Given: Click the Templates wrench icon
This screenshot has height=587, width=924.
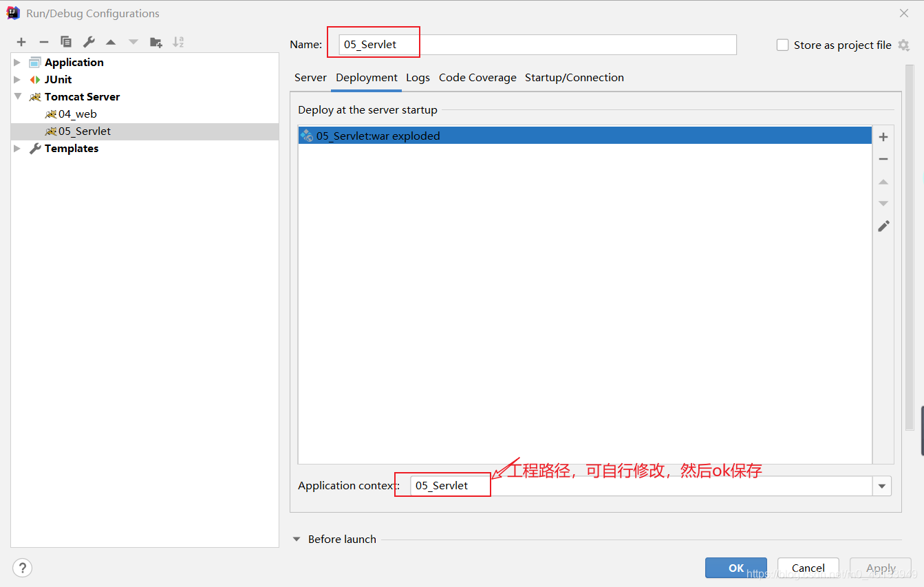Looking at the screenshot, I should point(35,149).
